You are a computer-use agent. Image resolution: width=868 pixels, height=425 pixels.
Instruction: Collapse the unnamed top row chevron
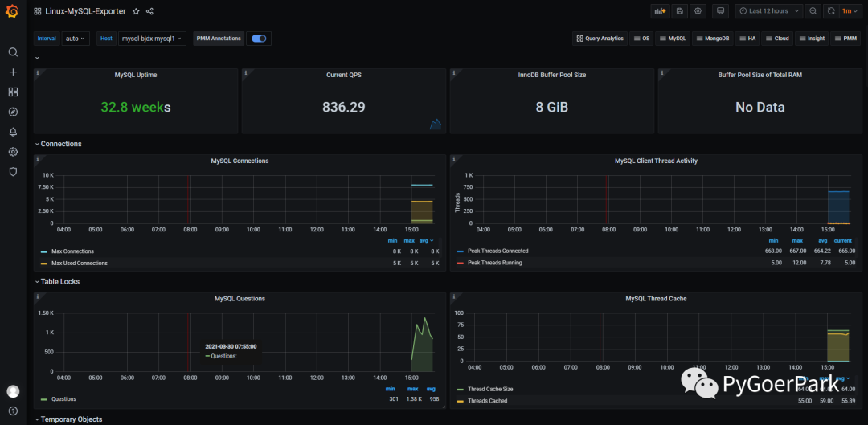coord(37,58)
